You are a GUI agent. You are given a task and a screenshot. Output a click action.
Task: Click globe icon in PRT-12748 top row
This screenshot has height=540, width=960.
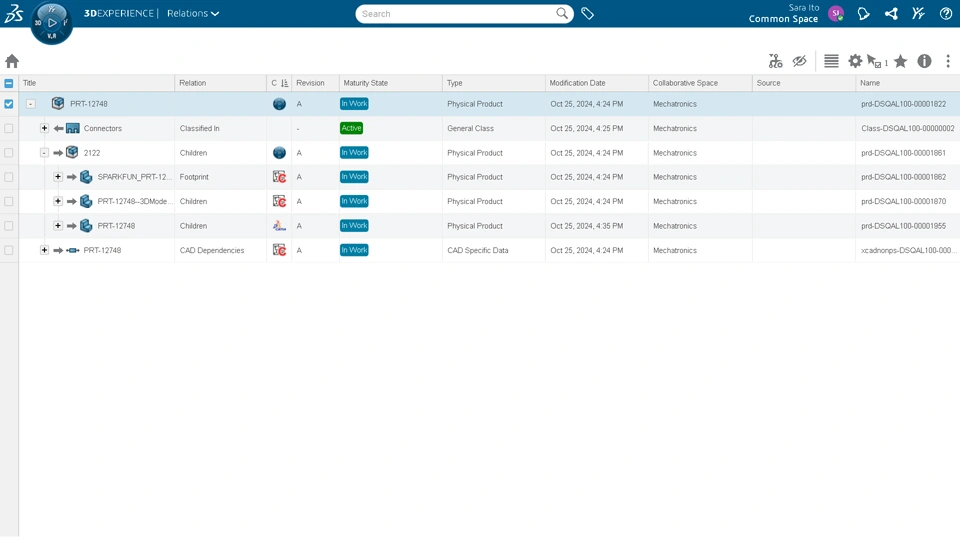tap(279, 104)
